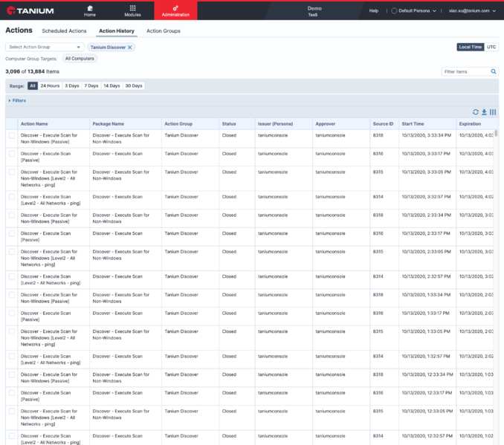Click the Default Persona circle icon
The height and width of the screenshot is (445, 504).
(394, 10)
